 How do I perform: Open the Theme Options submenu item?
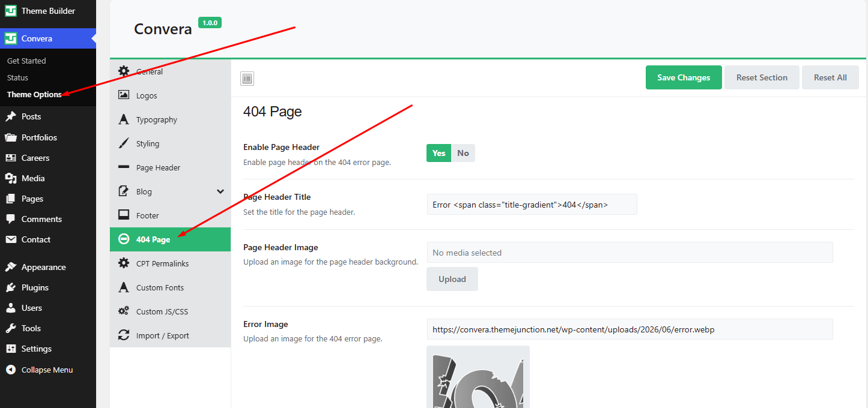(x=34, y=94)
